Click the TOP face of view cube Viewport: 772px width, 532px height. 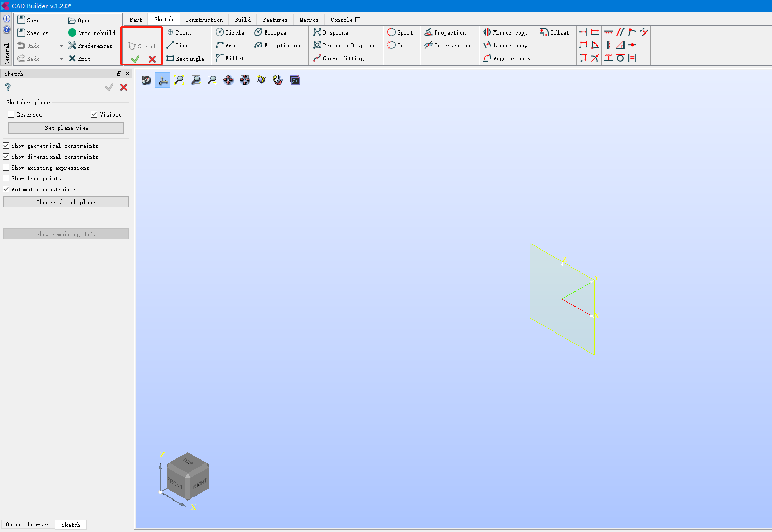[x=188, y=461]
